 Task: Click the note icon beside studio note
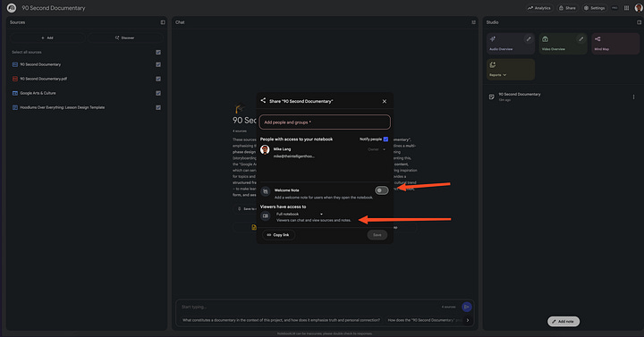tap(491, 97)
